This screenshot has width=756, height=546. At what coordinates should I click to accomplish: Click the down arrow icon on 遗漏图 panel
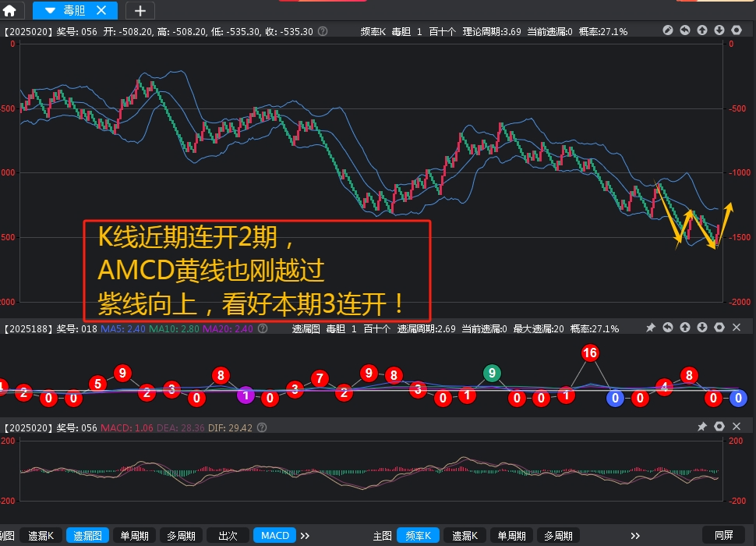point(702,328)
